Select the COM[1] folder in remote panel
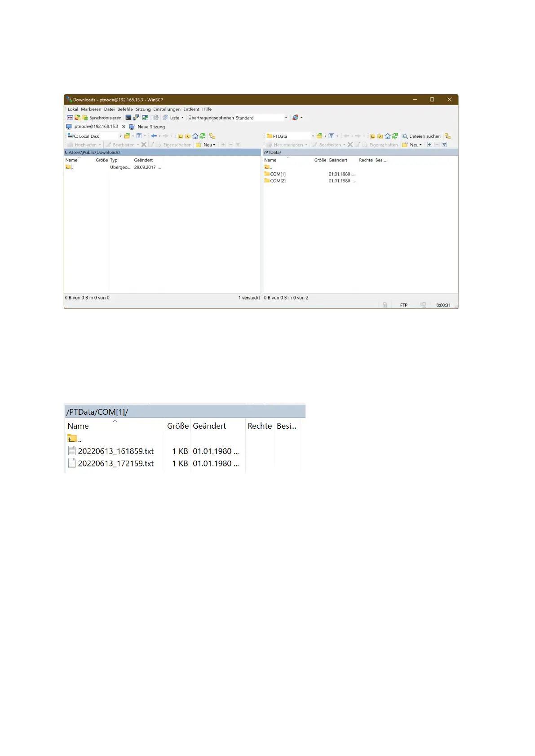This screenshot has width=535, height=756. coord(275,174)
